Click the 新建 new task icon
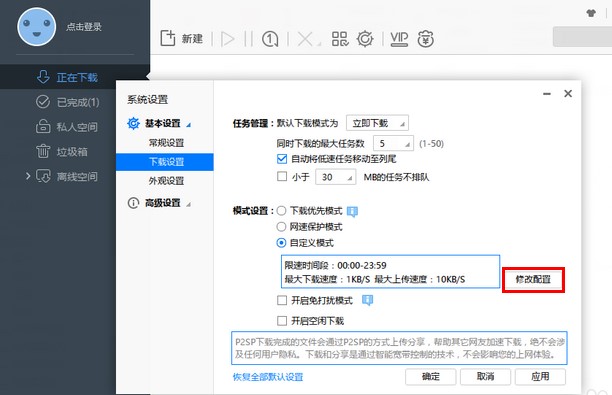The width and height of the screenshot is (612, 395). coord(168,38)
